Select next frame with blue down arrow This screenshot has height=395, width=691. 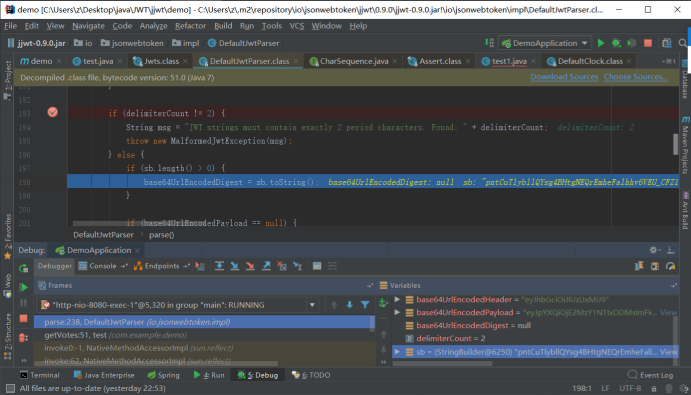(349, 305)
